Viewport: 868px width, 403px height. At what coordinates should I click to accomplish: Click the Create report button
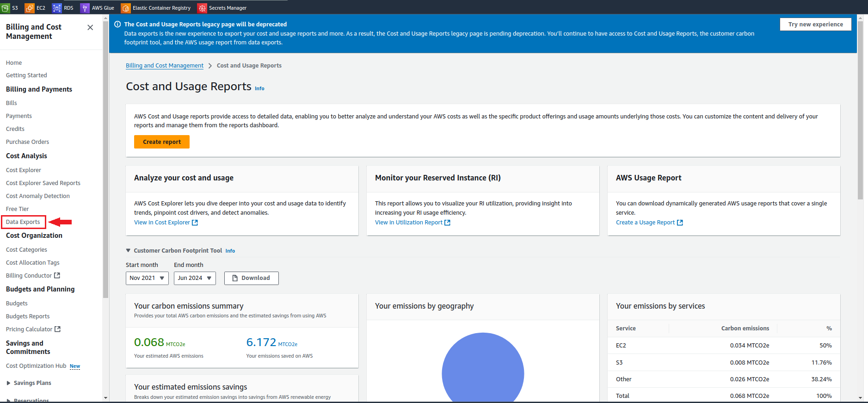tap(162, 142)
